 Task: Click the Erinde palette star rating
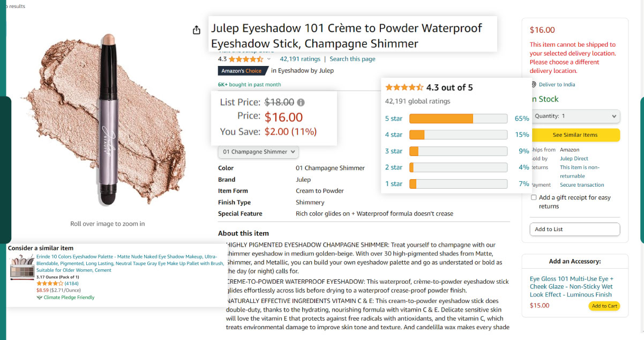coord(50,283)
